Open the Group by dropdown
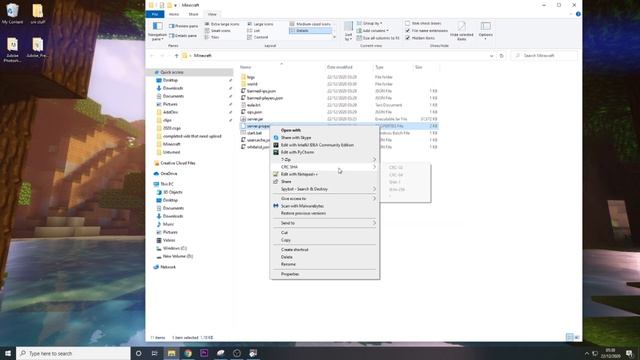The width and height of the screenshot is (640, 360). pos(370,23)
